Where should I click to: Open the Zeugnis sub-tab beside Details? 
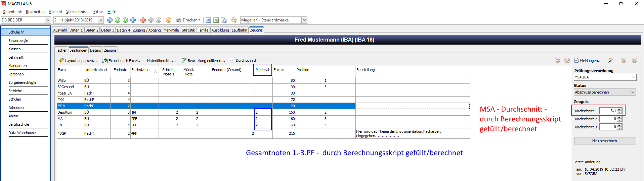(110, 50)
